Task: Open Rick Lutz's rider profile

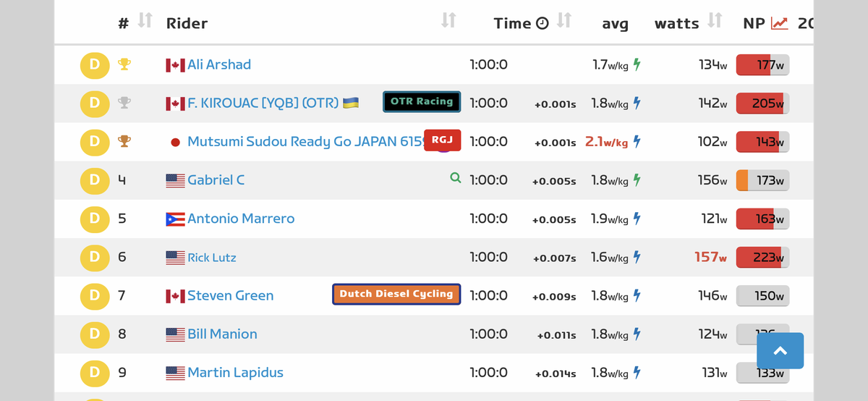Action: pyautogui.click(x=212, y=258)
